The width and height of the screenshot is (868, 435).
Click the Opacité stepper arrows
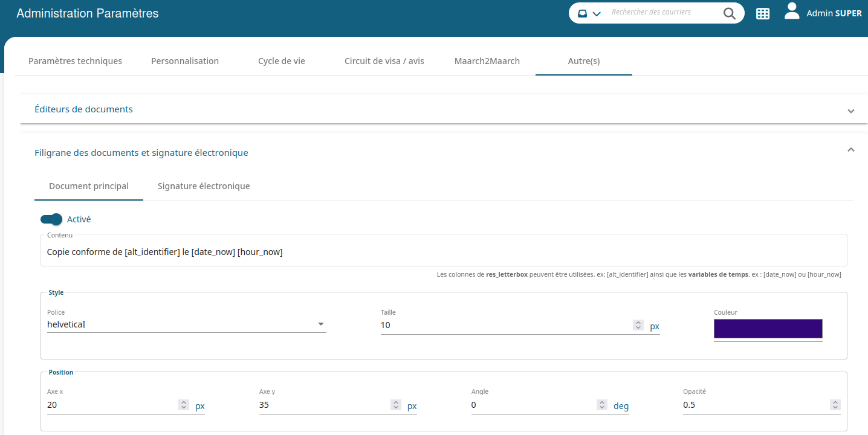click(835, 405)
